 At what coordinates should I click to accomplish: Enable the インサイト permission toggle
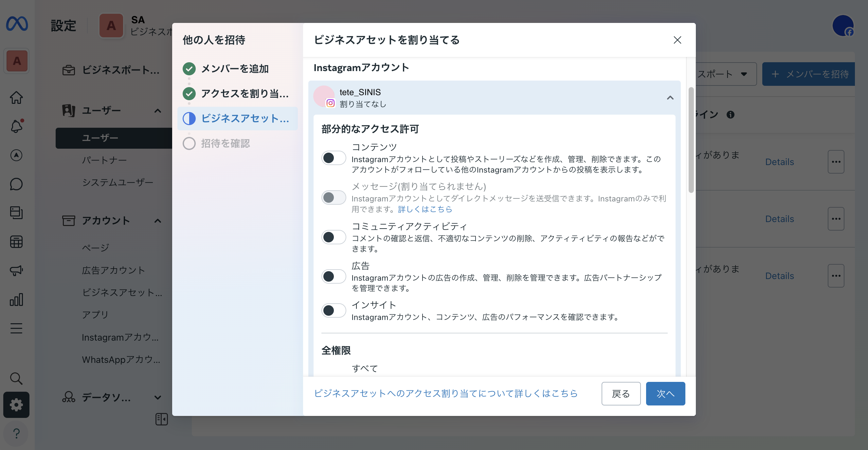tap(334, 310)
